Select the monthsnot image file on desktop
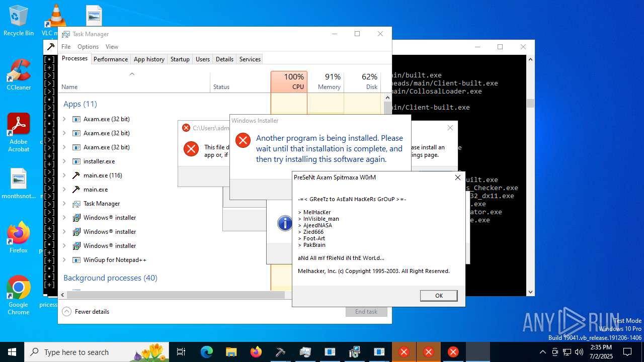This screenshot has height=362, width=644. (19, 184)
